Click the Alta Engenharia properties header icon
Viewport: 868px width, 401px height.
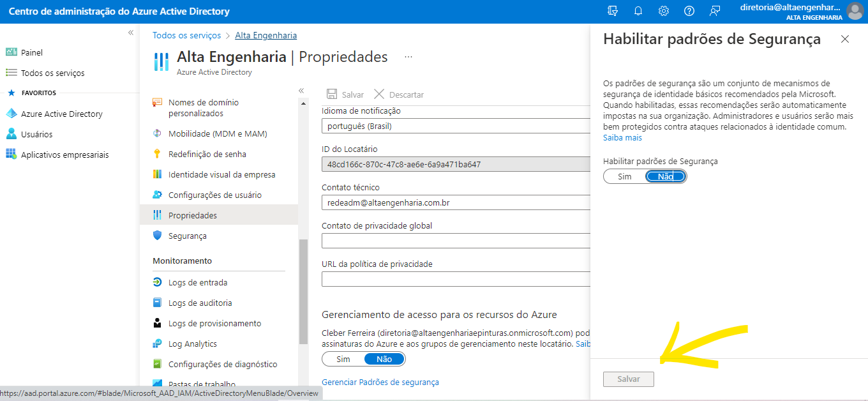click(x=161, y=61)
